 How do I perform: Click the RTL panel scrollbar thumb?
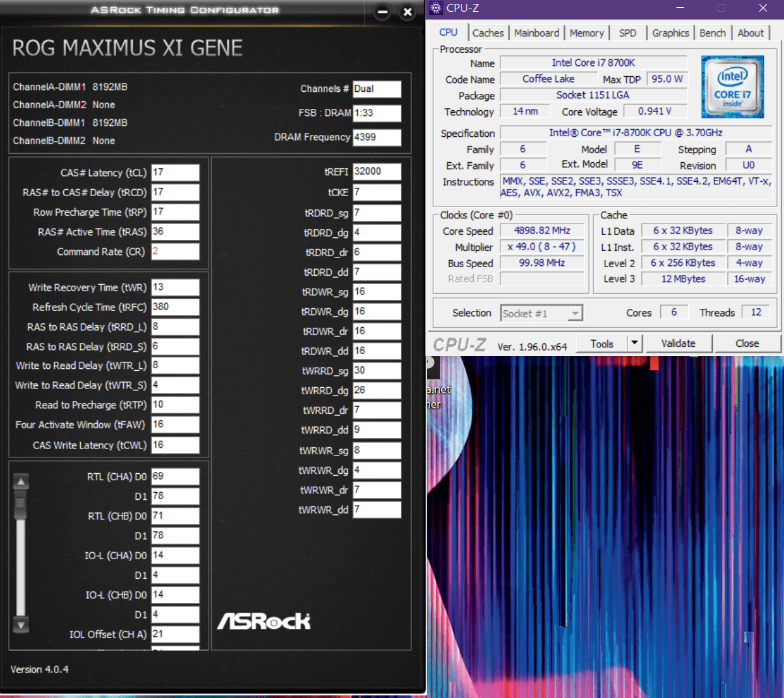pos(21,503)
